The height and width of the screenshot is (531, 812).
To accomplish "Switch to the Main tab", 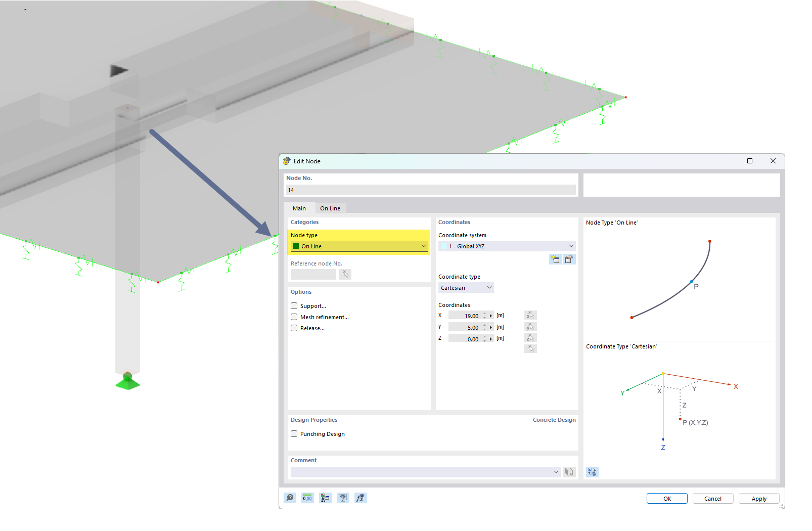I will (299, 208).
